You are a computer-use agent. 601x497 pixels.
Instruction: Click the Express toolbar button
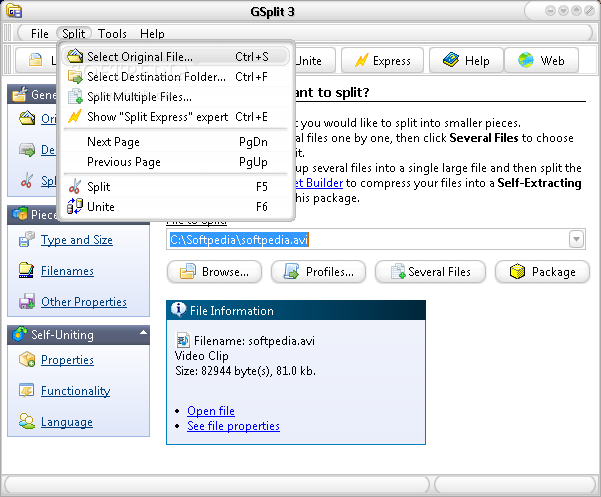pyautogui.click(x=383, y=60)
